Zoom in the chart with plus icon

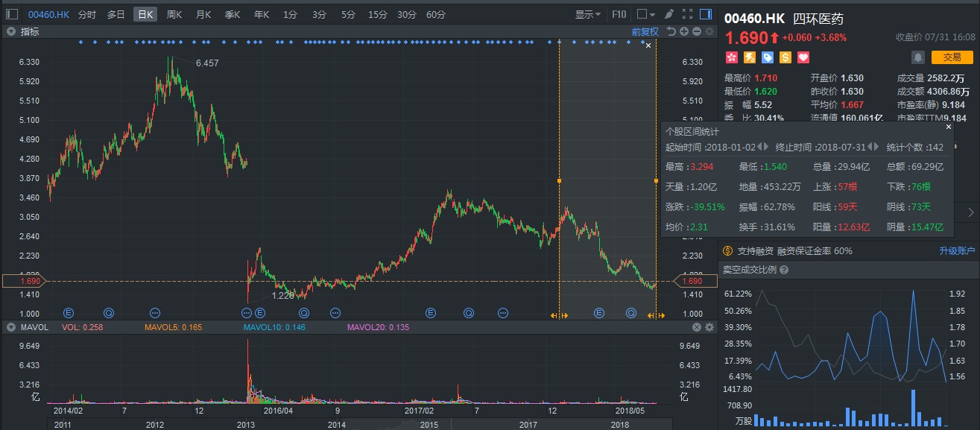[x=683, y=31]
